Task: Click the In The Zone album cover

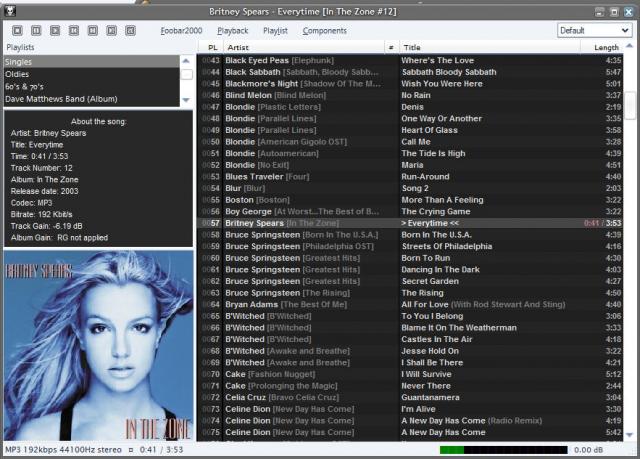Action: point(98,345)
